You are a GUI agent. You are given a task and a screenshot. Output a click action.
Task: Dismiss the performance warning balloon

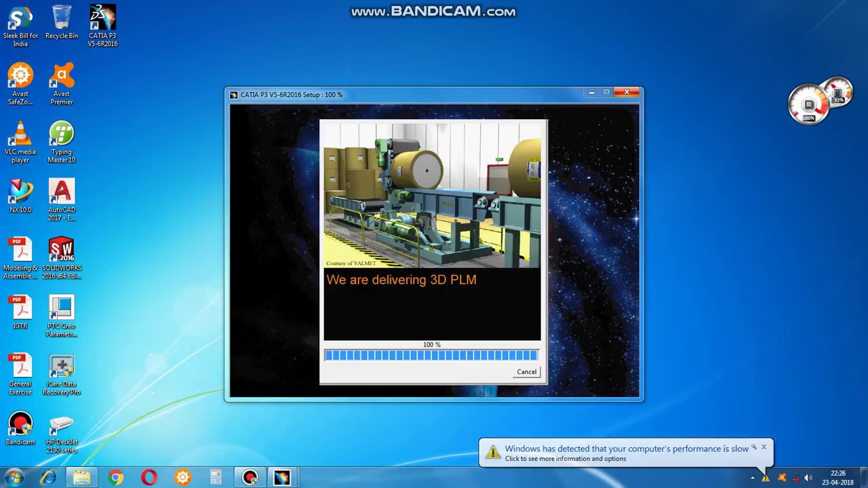764,447
